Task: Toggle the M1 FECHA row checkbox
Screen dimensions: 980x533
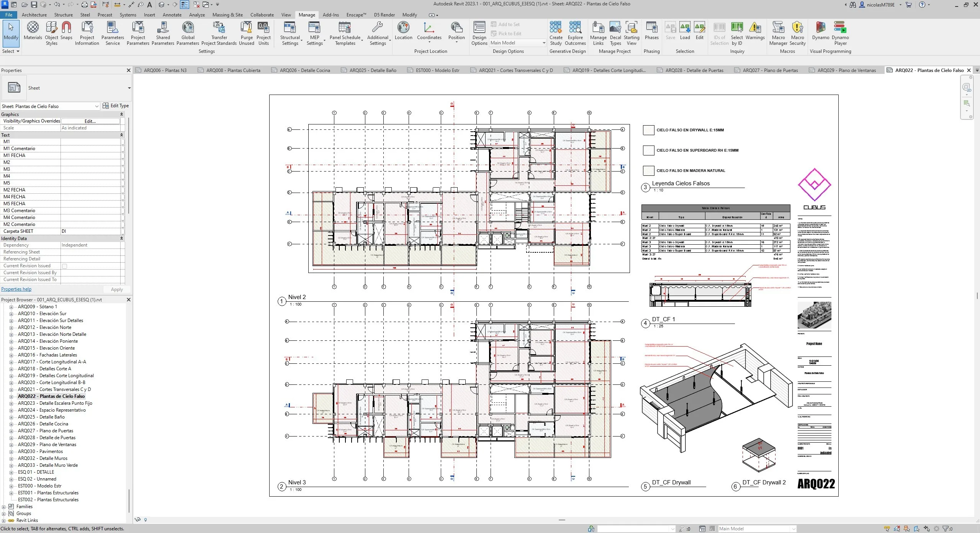Action: pyautogui.click(x=123, y=155)
